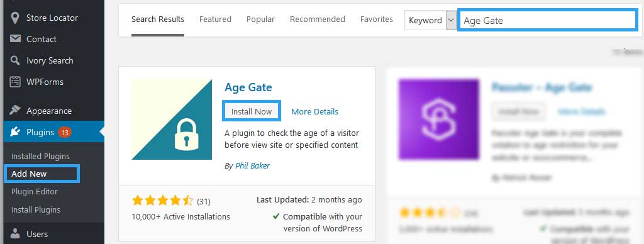Open the Age Gate plugin title link
This screenshot has height=244, width=644.
pos(248,87)
